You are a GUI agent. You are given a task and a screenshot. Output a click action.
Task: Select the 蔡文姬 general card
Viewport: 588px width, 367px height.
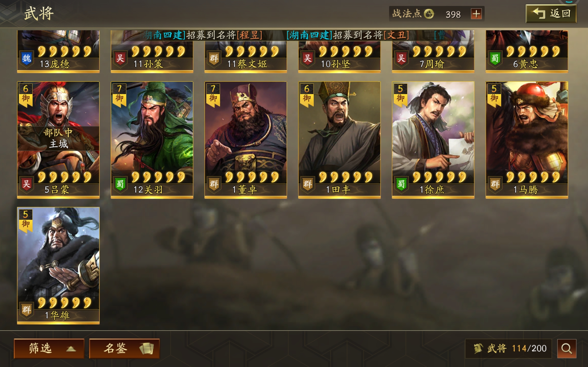pos(246,51)
